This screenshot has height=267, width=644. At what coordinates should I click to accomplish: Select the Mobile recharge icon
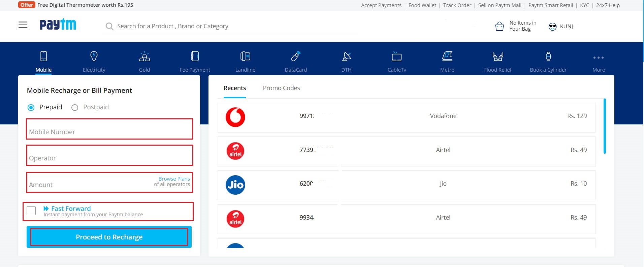pyautogui.click(x=43, y=56)
